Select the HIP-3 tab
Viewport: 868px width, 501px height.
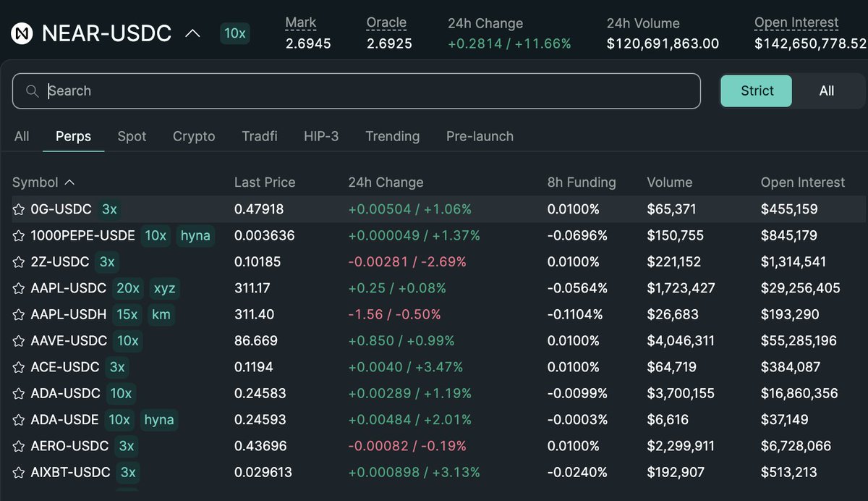pyautogui.click(x=321, y=136)
